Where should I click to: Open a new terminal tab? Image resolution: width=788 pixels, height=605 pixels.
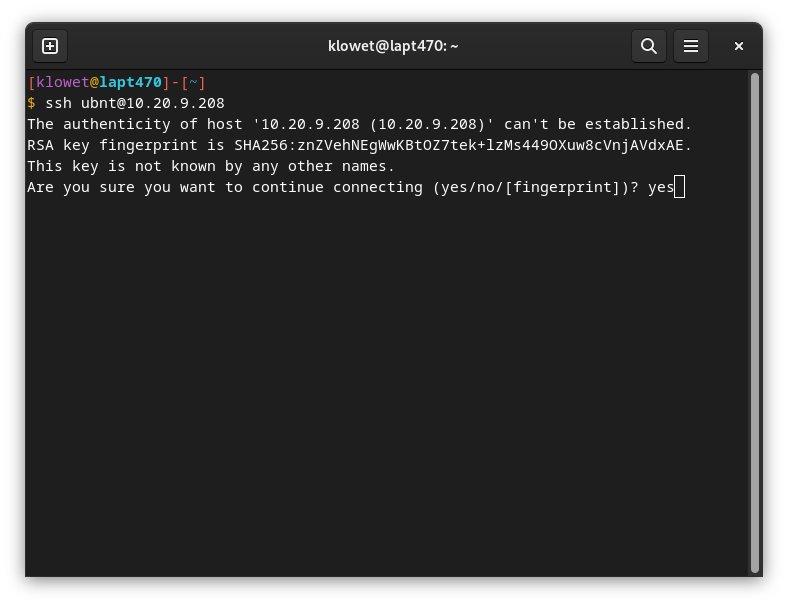point(50,46)
